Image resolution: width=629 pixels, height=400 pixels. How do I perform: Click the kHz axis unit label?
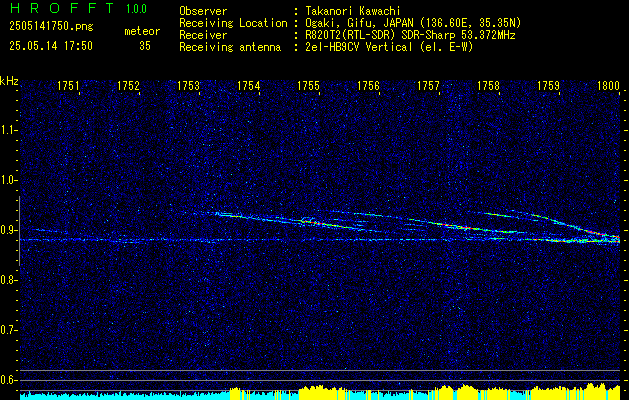pyautogui.click(x=9, y=81)
